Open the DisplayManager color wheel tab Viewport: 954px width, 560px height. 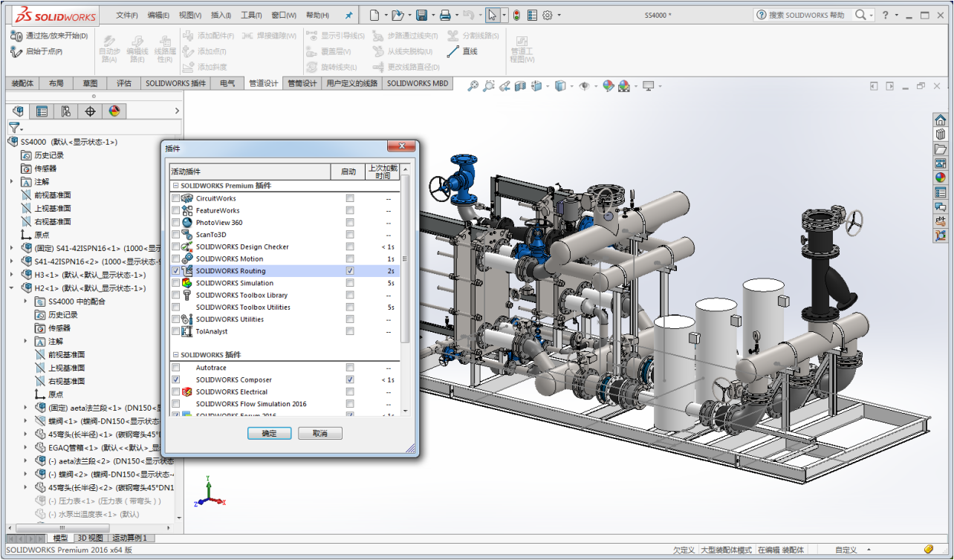[x=114, y=111]
